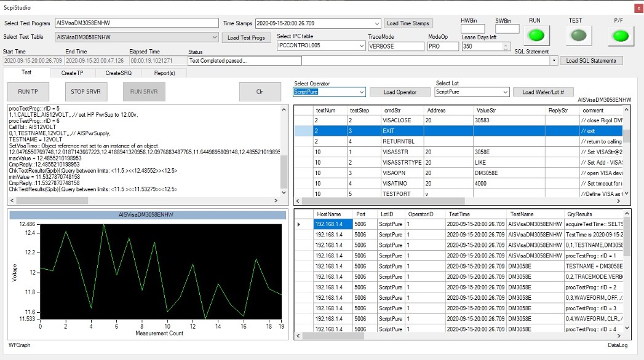This screenshot has width=644, height=360.
Task: Click the DataLog horizontal scrollbar thumb
Action: pyautogui.click(x=333, y=335)
